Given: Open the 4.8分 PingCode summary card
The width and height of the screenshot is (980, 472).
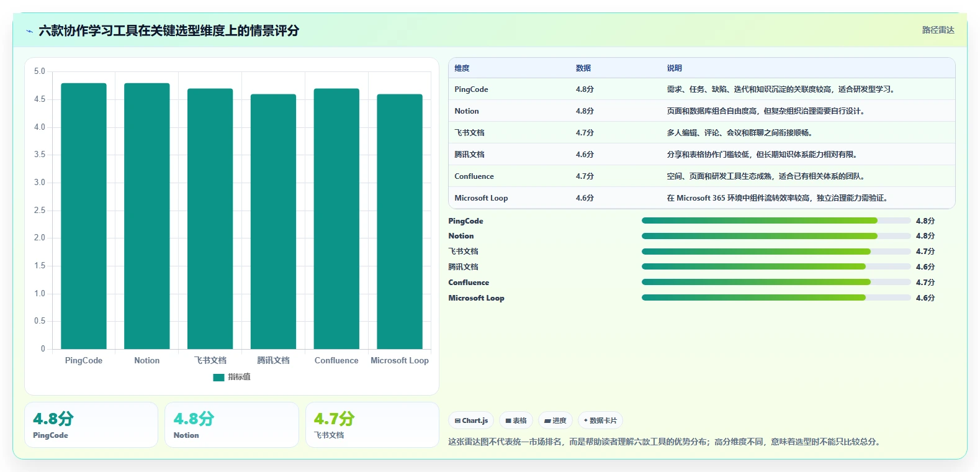Looking at the screenshot, I should tap(91, 425).
